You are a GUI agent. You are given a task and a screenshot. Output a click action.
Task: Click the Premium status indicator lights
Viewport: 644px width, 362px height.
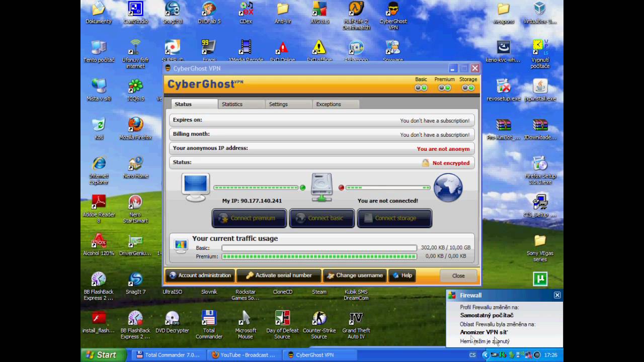click(444, 88)
